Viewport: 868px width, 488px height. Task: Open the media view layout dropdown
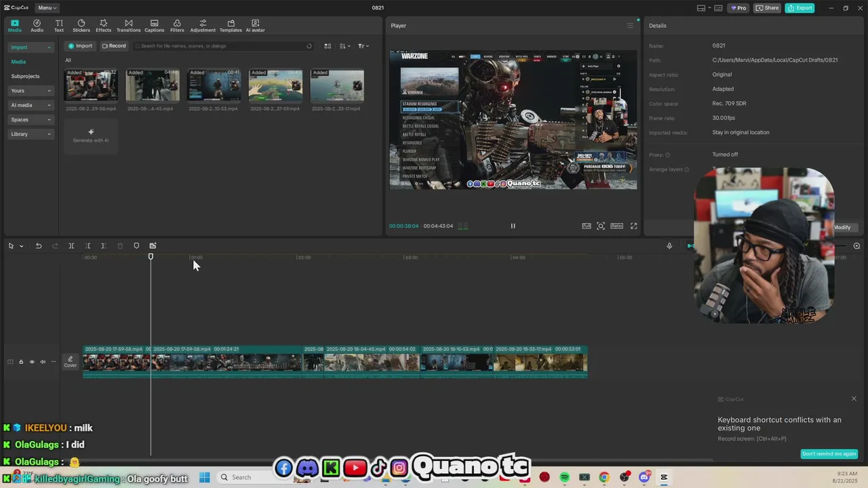[328, 46]
